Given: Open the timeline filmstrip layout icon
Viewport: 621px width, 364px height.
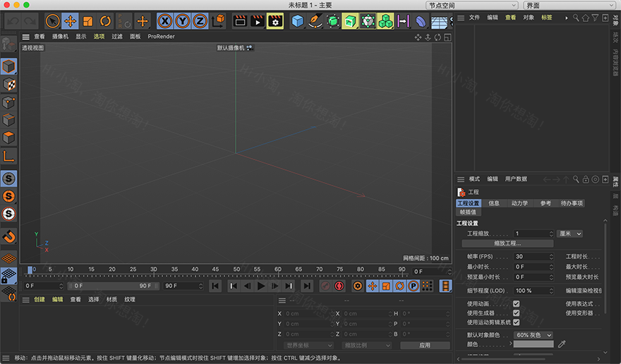Looking at the screenshot, I should point(445,286).
